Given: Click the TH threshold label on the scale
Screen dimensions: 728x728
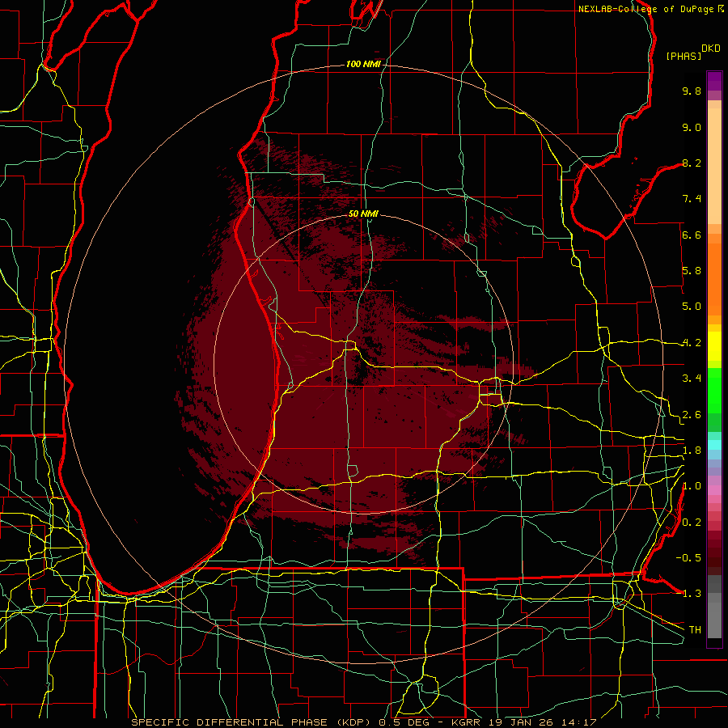Looking at the screenshot, I should 695,630.
